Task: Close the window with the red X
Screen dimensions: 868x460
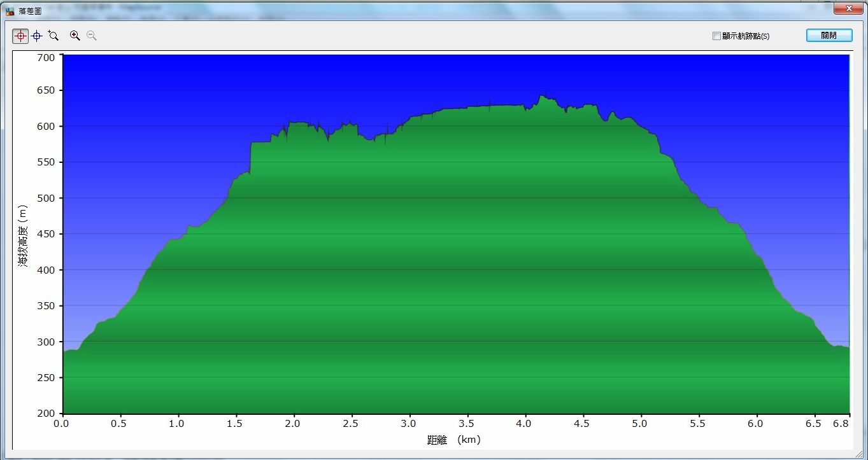Action: click(848, 8)
